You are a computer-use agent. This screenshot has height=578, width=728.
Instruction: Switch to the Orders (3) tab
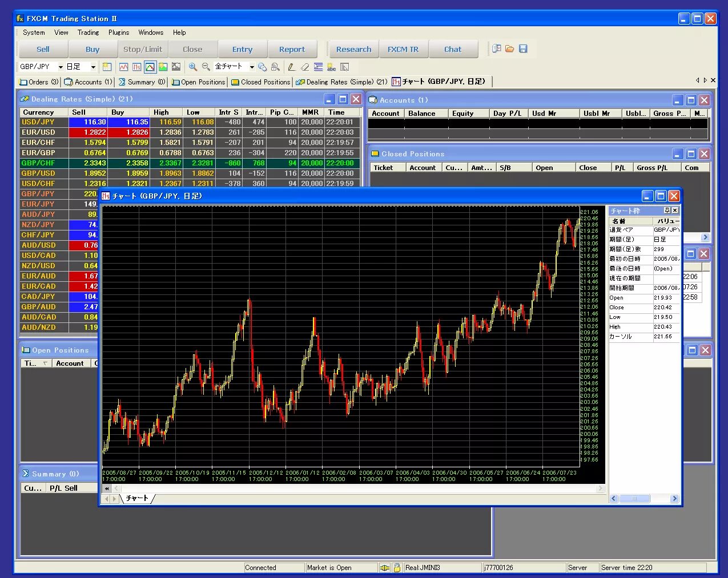point(39,82)
